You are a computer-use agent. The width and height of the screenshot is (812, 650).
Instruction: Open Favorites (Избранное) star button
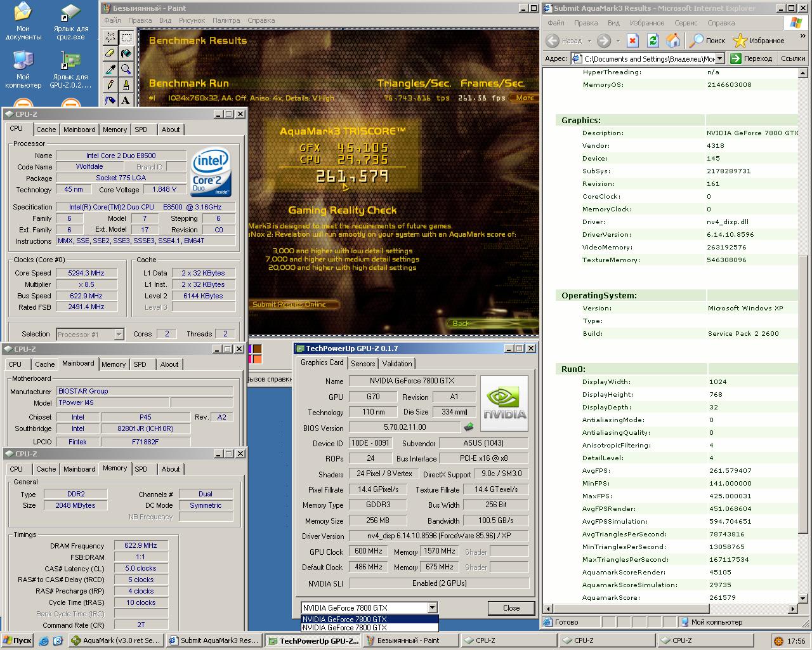(759, 41)
